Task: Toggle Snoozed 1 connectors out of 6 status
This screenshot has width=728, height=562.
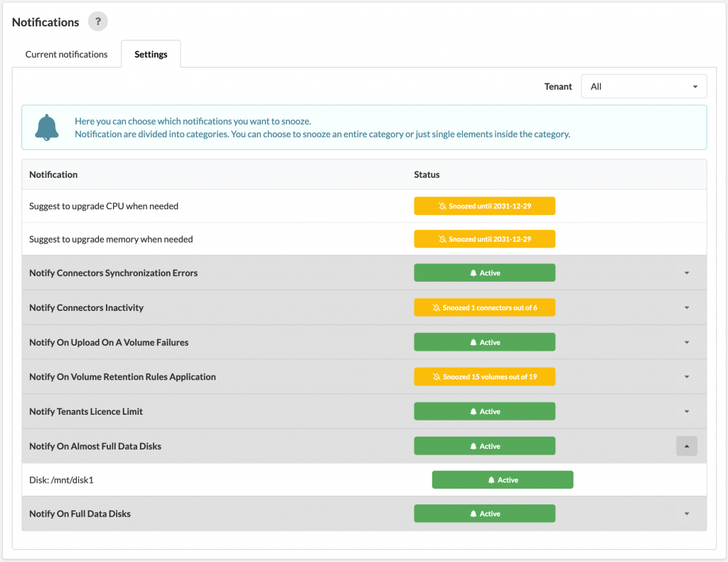Action: click(484, 307)
